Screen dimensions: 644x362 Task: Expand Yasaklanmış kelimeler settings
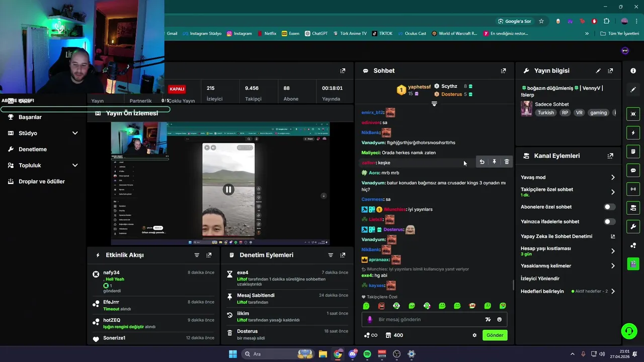tap(613, 265)
